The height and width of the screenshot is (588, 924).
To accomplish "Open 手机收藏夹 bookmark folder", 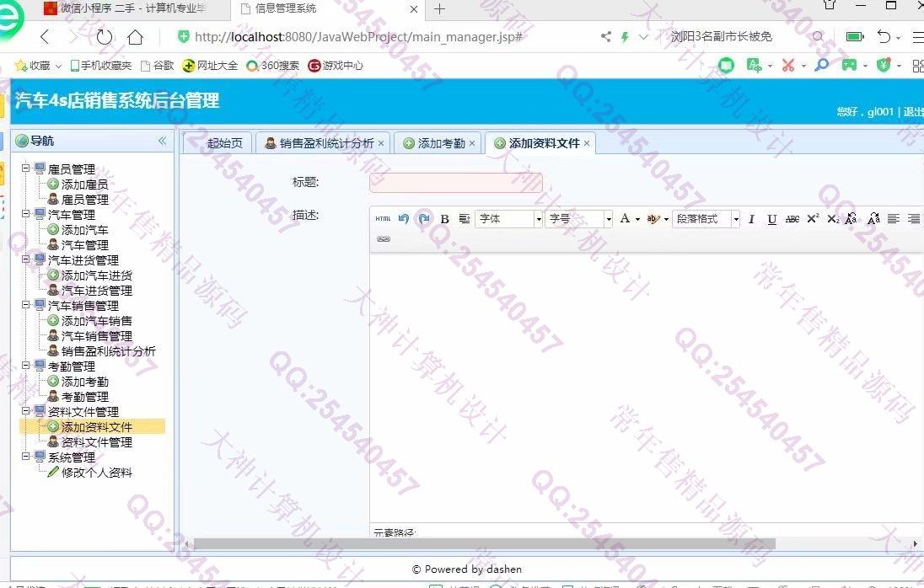I will (101, 66).
